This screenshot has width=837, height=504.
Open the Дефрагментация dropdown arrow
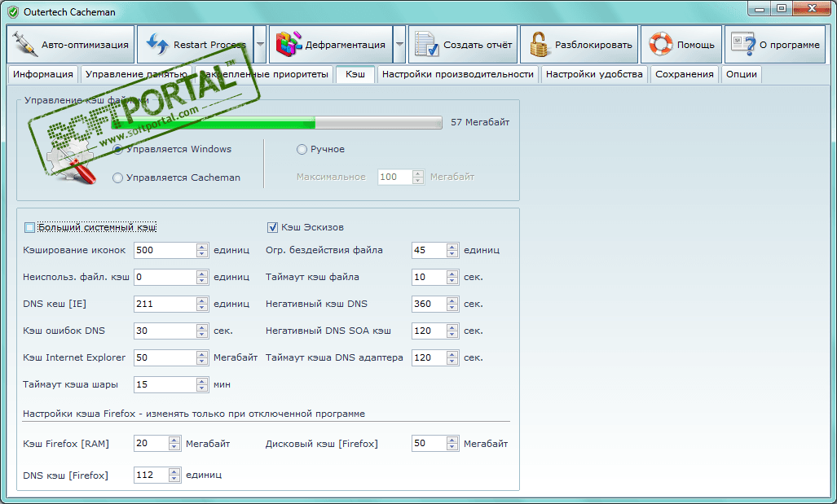[x=399, y=44]
